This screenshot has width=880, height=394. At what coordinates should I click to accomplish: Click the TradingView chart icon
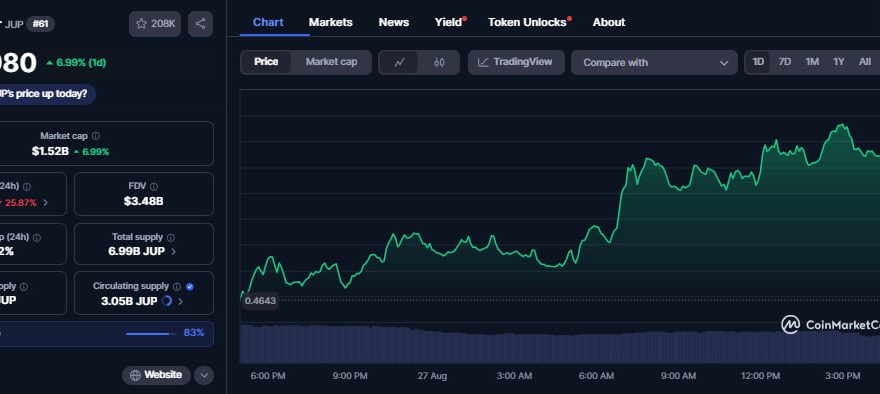tap(483, 62)
